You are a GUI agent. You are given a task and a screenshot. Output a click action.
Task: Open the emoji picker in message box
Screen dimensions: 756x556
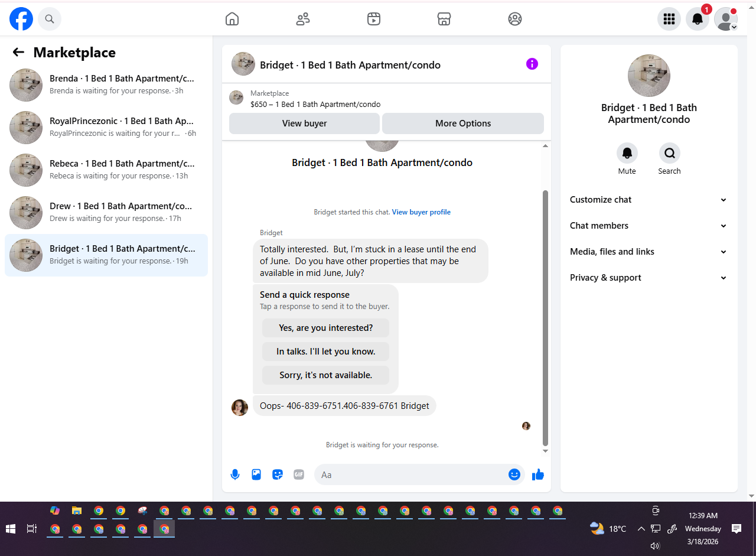(514, 474)
